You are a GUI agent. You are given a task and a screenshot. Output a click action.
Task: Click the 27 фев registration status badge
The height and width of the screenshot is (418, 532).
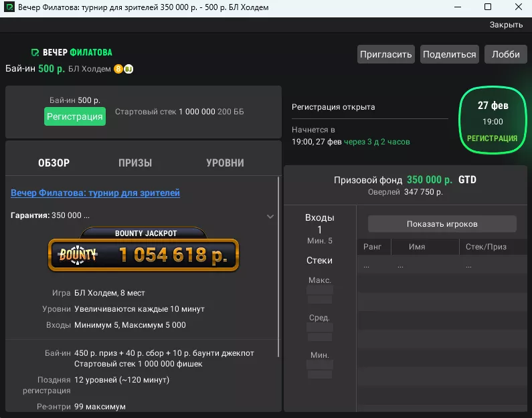[492, 120]
